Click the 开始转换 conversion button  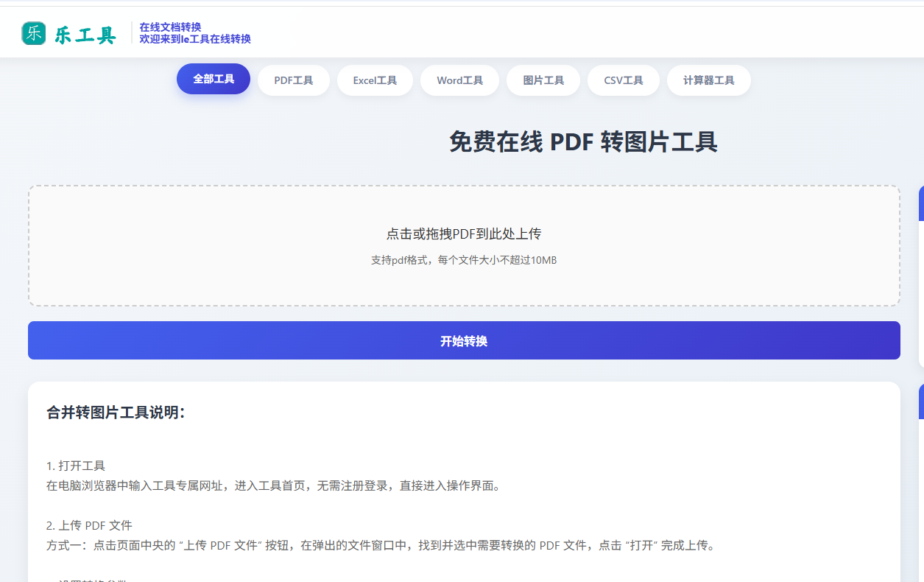pos(464,340)
